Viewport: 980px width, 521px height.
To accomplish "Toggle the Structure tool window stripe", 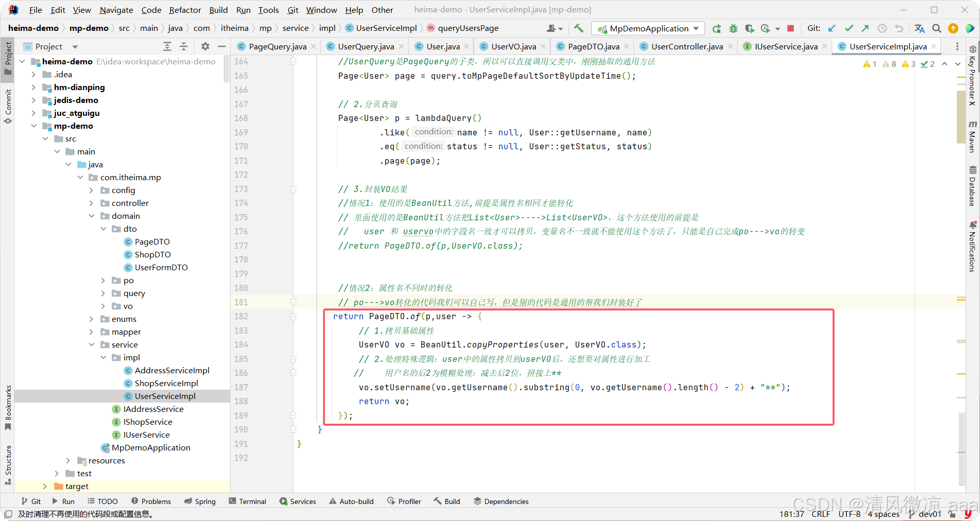I will [8, 465].
